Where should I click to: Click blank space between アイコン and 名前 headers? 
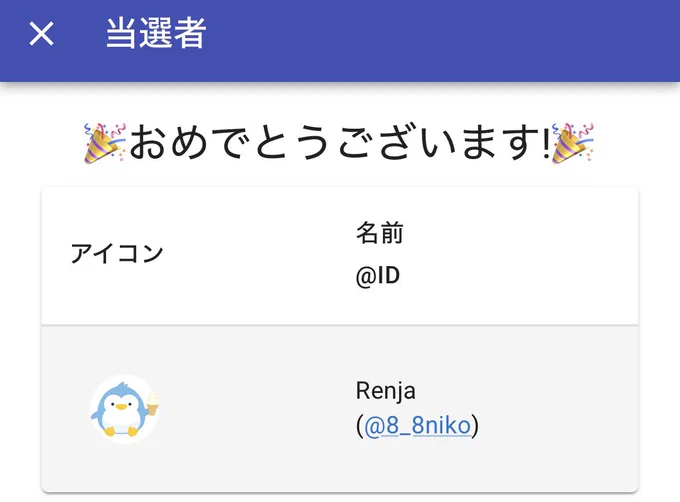(x=259, y=255)
